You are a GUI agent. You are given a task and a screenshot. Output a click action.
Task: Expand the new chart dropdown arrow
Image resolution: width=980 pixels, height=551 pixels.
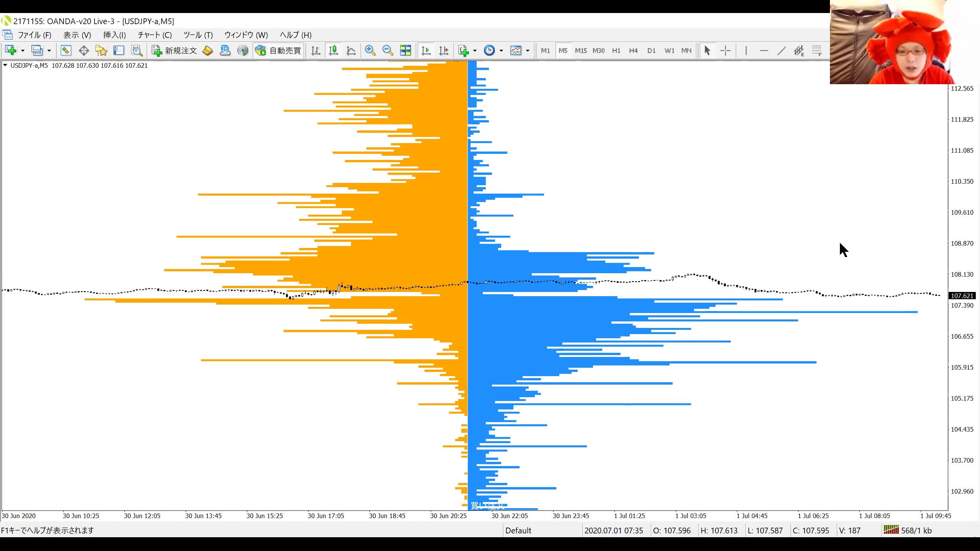23,51
